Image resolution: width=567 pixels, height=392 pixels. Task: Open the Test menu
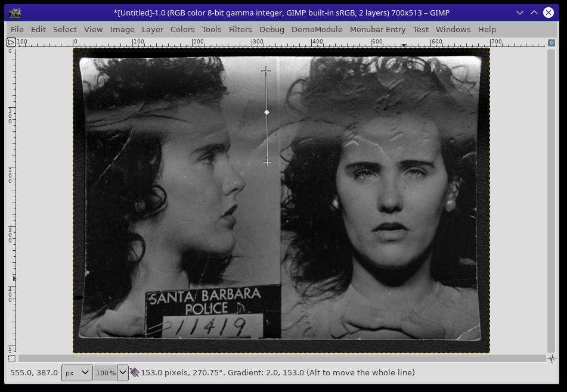click(x=420, y=30)
